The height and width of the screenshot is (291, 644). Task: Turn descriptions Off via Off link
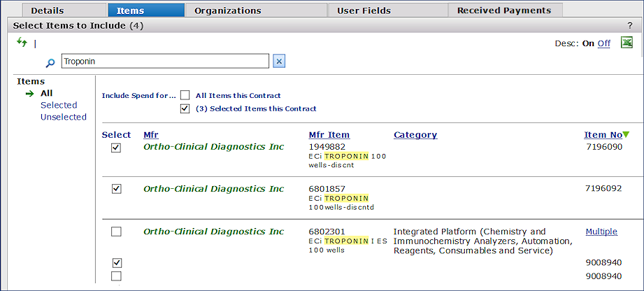pos(603,43)
